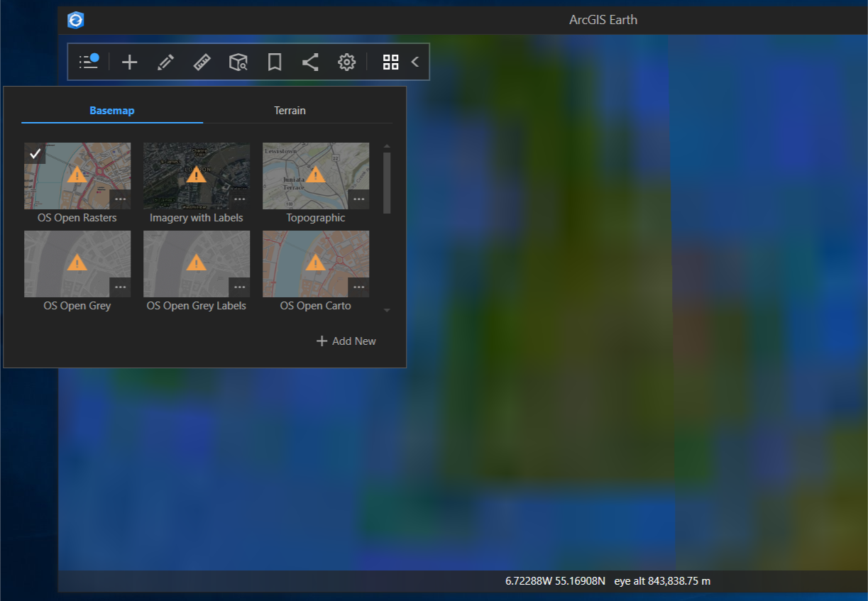Open more options on OS Open Grey Labels
Screen dimensions: 868x601
coord(240,287)
